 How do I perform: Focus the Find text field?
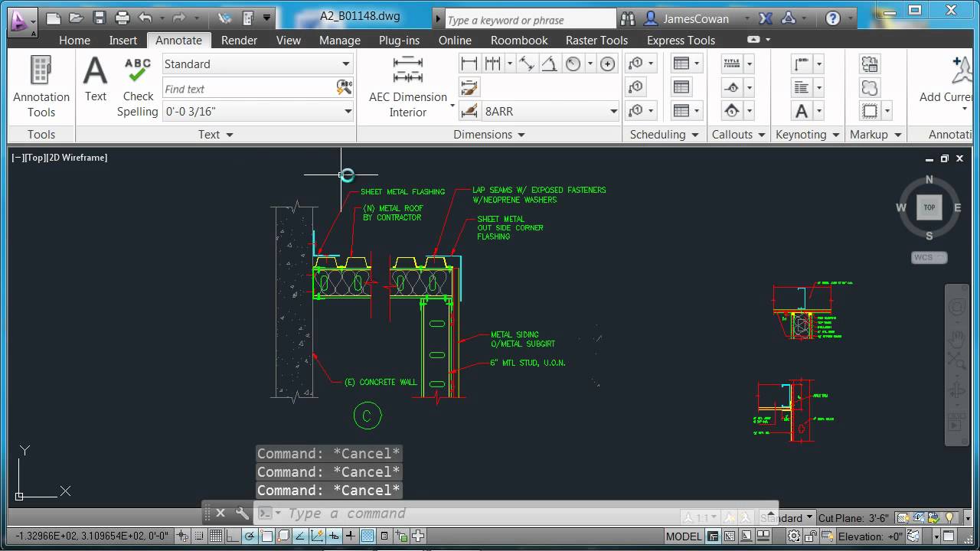point(249,89)
